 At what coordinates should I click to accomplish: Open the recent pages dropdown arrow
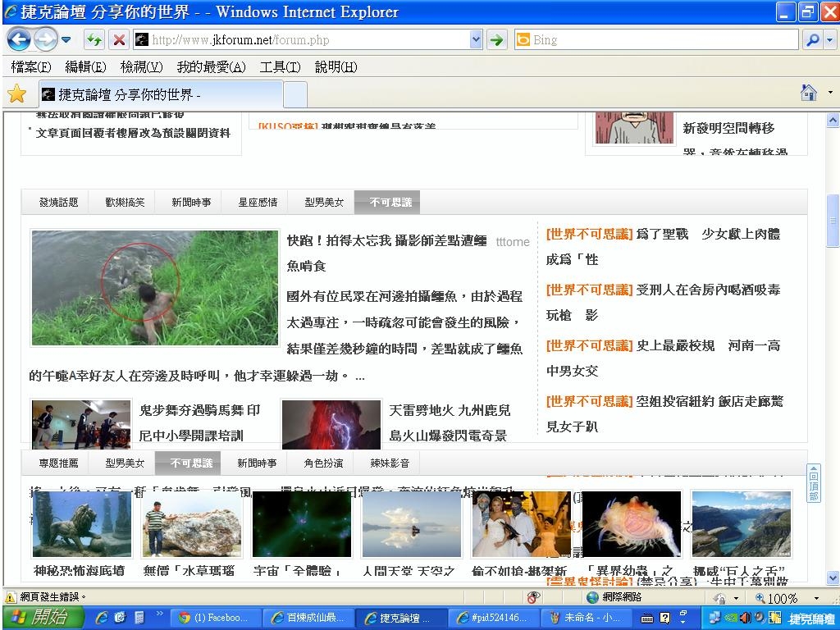point(66,39)
